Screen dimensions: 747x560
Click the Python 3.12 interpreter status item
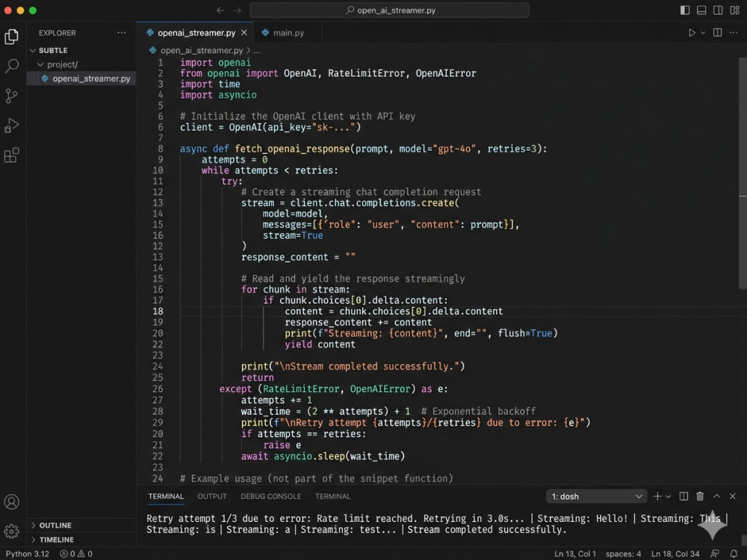pyautogui.click(x=27, y=554)
